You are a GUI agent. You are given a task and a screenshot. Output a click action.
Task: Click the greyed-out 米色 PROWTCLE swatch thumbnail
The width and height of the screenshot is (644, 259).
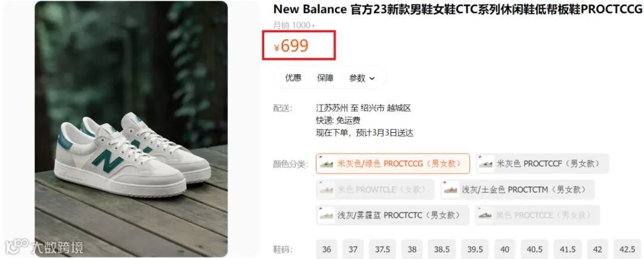pyautogui.click(x=327, y=190)
